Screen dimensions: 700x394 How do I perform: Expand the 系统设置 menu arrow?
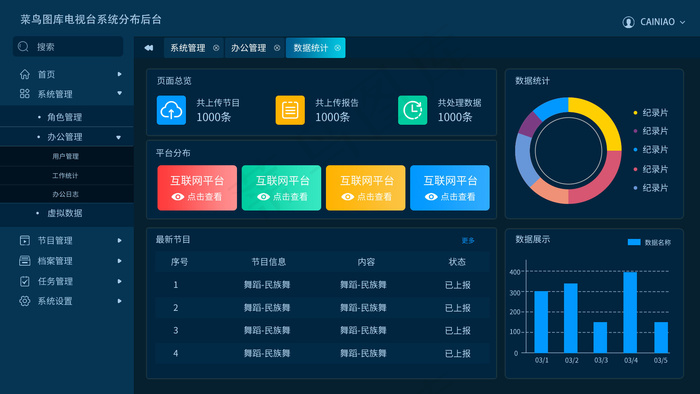point(119,301)
